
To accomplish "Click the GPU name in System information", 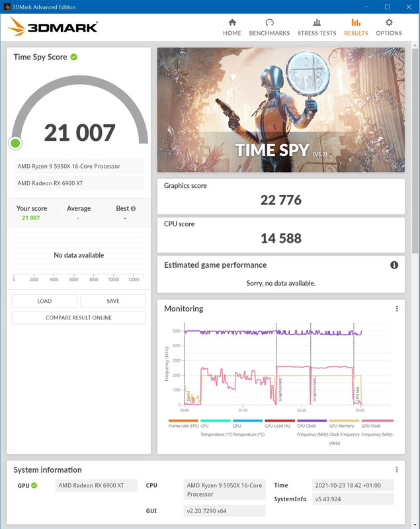I will tap(96, 485).
